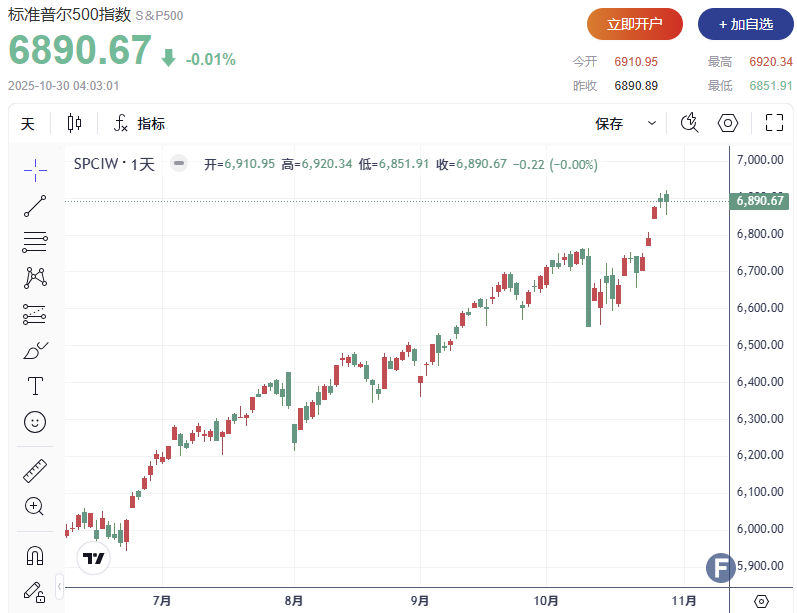Click the 立即开户 button
The image size is (797, 613).
point(634,23)
